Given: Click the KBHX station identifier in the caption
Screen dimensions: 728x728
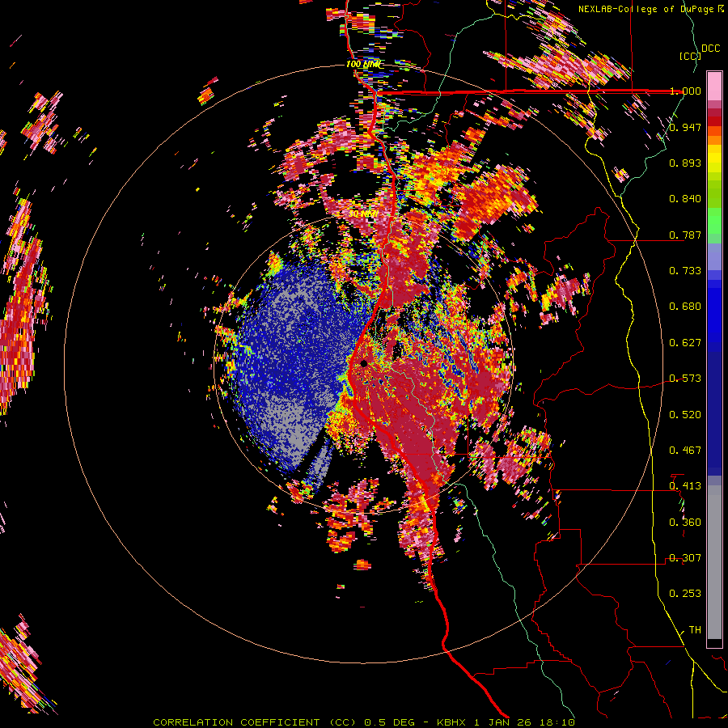Looking at the screenshot, I should (452, 722).
